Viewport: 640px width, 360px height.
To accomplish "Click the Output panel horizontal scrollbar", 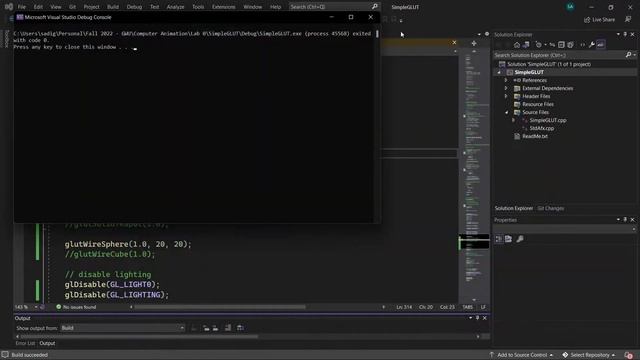I will [139, 336].
